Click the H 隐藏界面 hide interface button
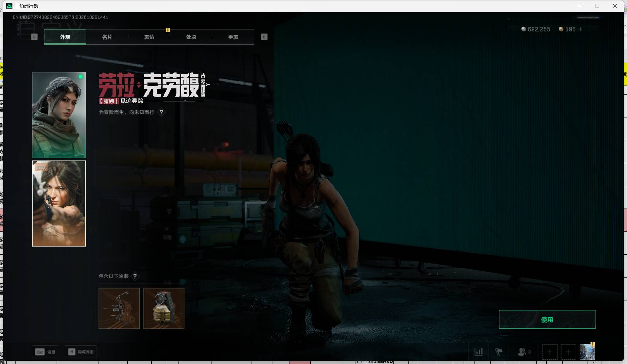Screen dimensions: 627x364 81,352
